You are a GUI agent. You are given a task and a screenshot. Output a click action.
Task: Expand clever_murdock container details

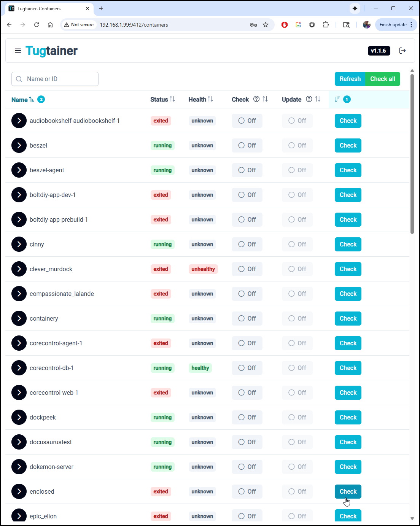click(19, 269)
